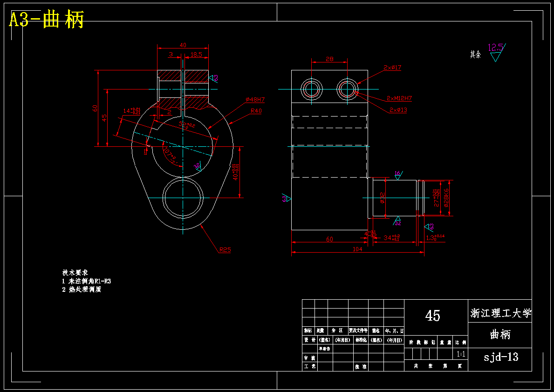This screenshot has width=554, height=392.
Task: Click the "更改文件号" header cell
Action: tap(358, 331)
